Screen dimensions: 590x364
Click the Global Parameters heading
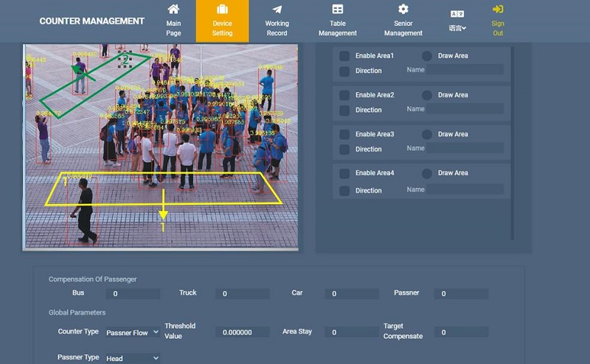(x=77, y=312)
